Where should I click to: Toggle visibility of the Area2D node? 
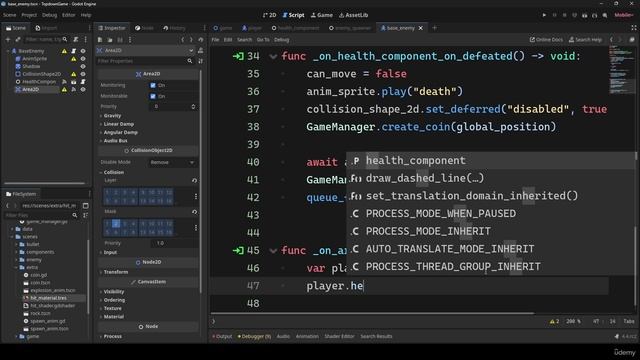click(83, 89)
